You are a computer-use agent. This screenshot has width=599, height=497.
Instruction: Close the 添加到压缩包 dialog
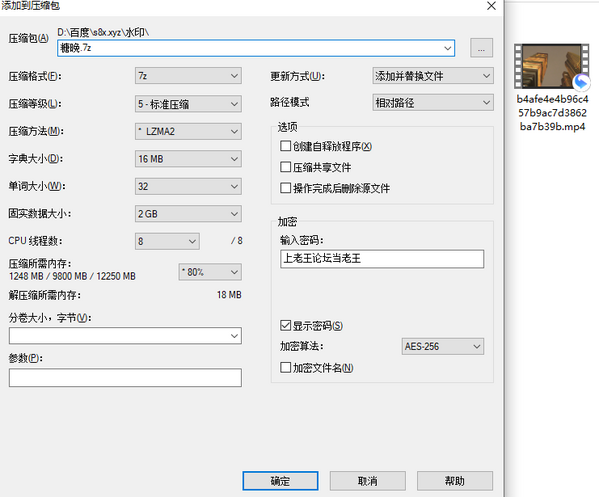(491, 6)
